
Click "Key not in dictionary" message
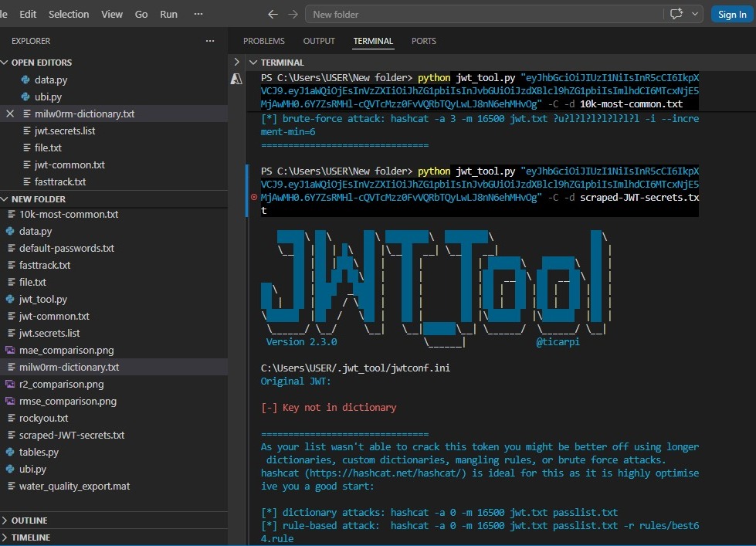(x=340, y=408)
